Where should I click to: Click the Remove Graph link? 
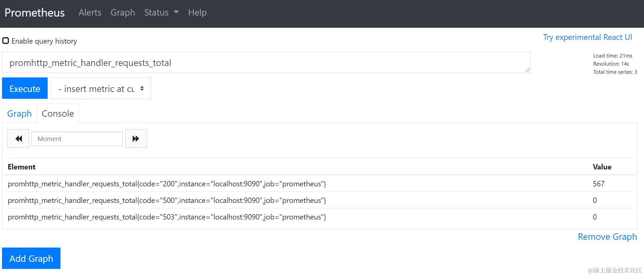coord(607,237)
